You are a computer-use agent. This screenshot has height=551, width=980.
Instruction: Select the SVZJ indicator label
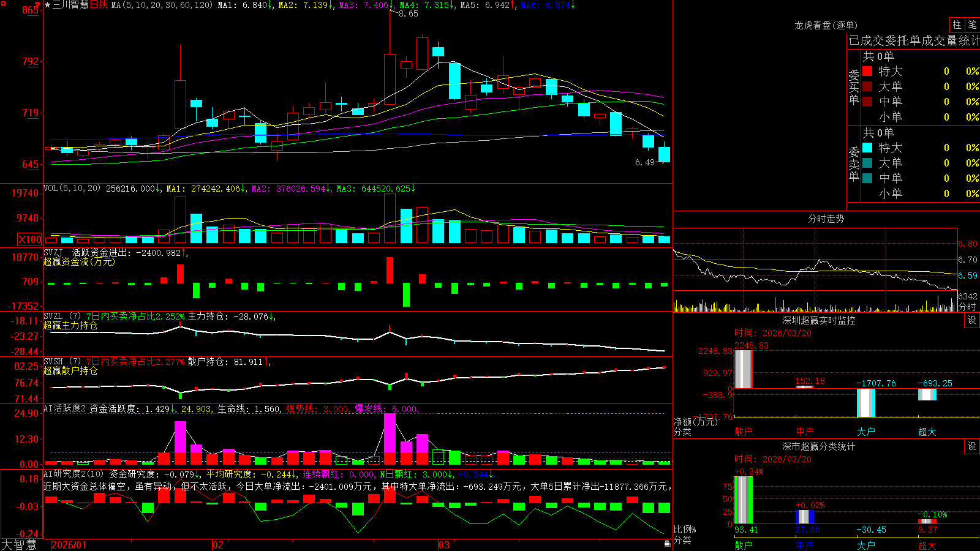[53, 252]
